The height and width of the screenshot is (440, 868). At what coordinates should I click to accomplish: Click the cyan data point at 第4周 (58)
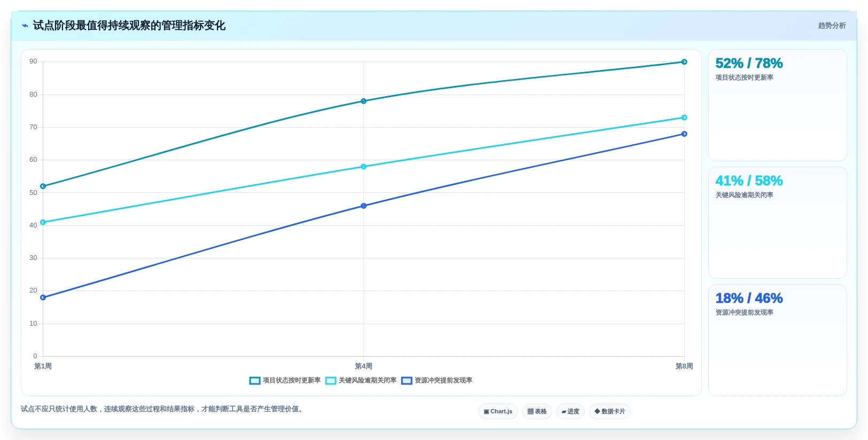pos(363,167)
